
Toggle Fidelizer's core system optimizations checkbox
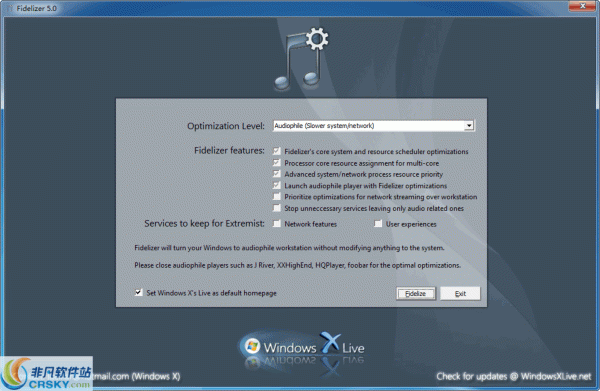277,151
